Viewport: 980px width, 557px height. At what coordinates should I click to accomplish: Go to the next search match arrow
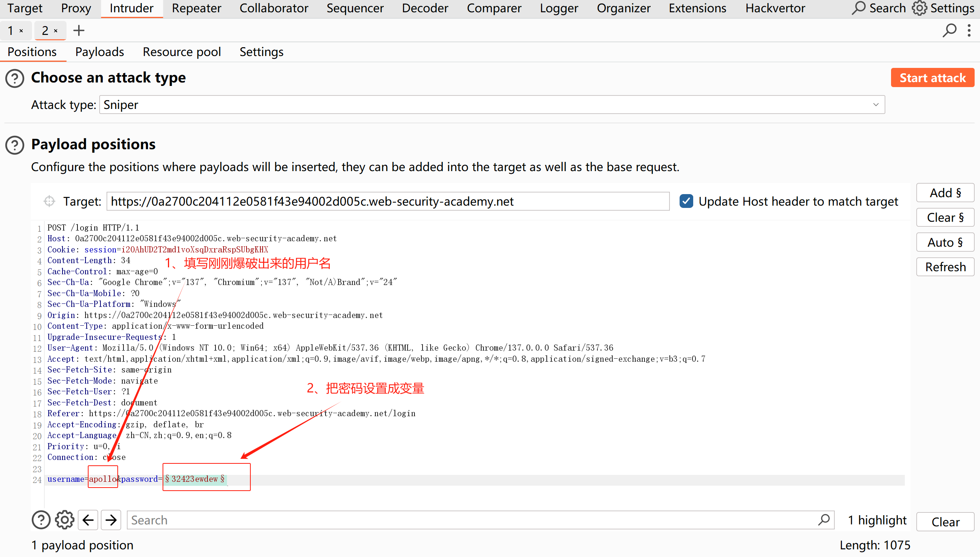click(x=111, y=520)
